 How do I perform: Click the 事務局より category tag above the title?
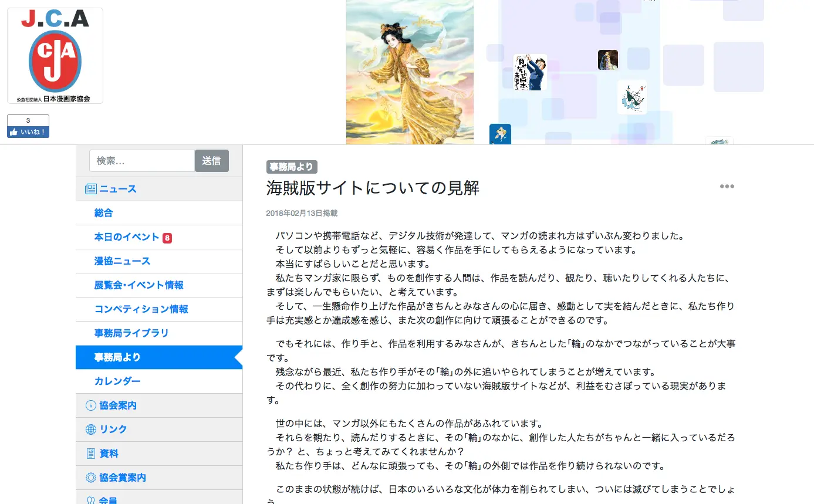[x=292, y=167]
